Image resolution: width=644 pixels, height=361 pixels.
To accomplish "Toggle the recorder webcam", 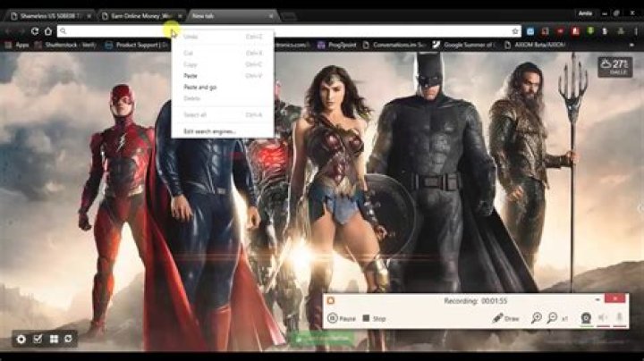I will click(586, 318).
